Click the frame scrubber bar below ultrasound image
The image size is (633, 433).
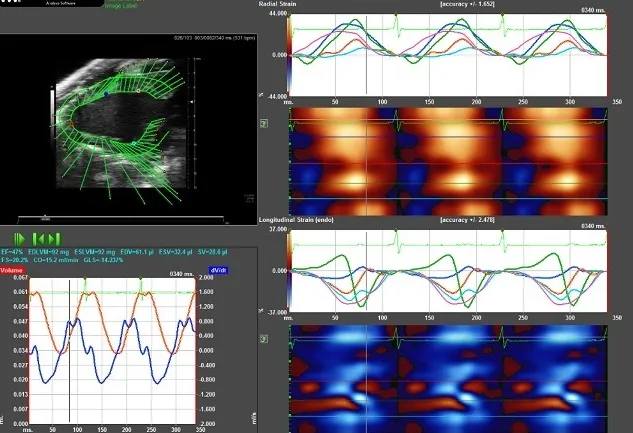click(x=121, y=219)
